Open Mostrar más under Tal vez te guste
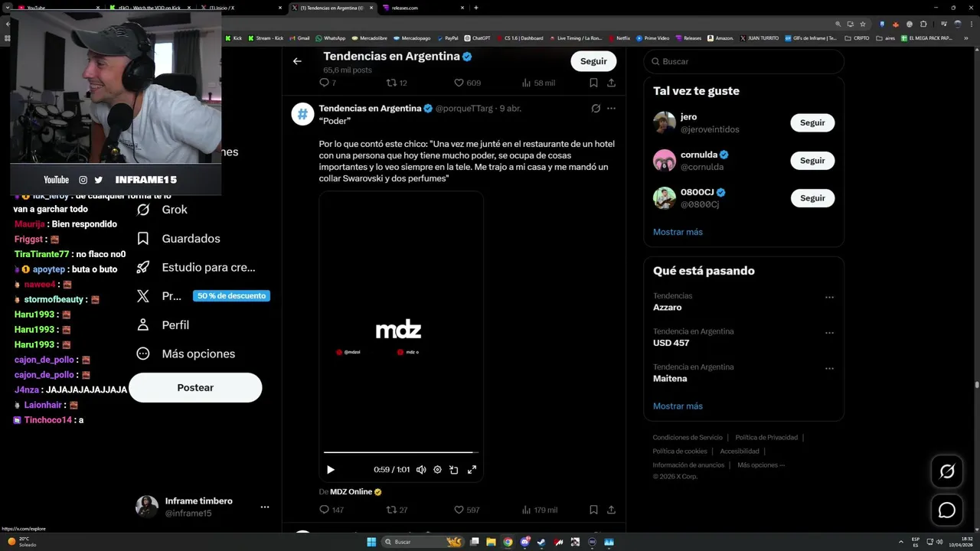Image resolution: width=980 pixels, height=551 pixels. [678, 232]
